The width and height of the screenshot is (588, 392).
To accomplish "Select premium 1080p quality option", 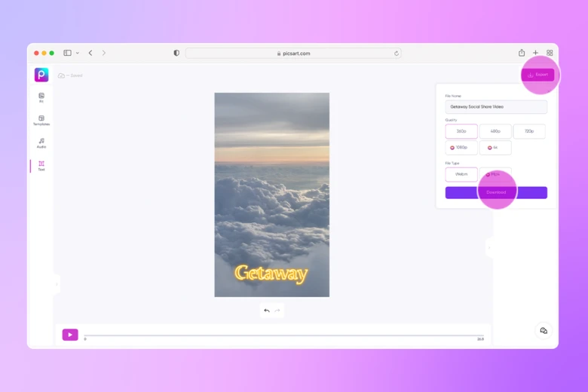I will tap(461, 148).
